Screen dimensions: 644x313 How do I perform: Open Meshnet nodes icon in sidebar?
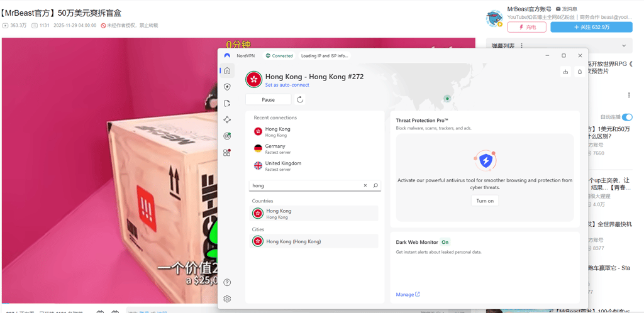pyautogui.click(x=227, y=120)
